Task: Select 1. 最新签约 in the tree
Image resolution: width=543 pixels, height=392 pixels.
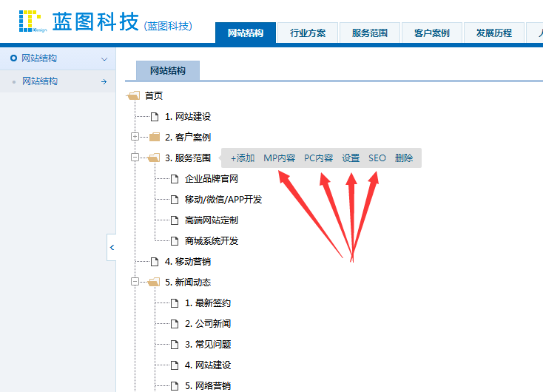Action: point(208,303)
